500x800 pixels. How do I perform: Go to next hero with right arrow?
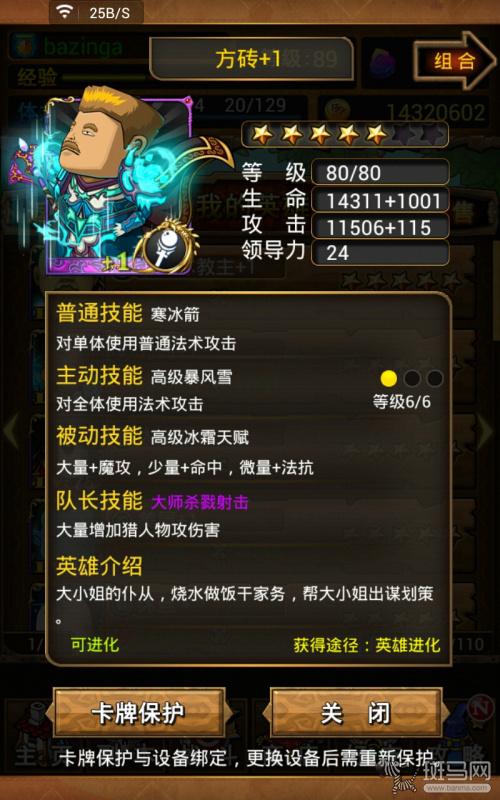[x=486, y=431]
